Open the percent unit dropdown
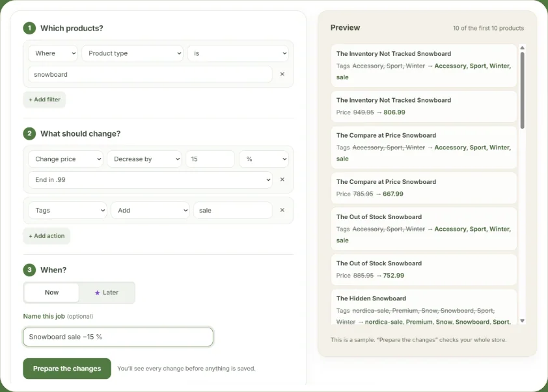This screenshot has height=392, width=548. (264, 159)
